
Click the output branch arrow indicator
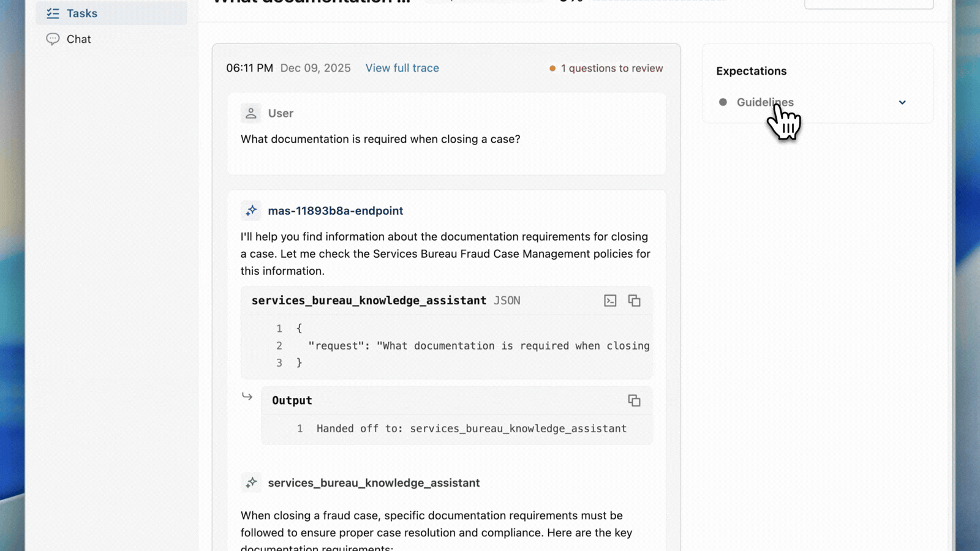247,396
